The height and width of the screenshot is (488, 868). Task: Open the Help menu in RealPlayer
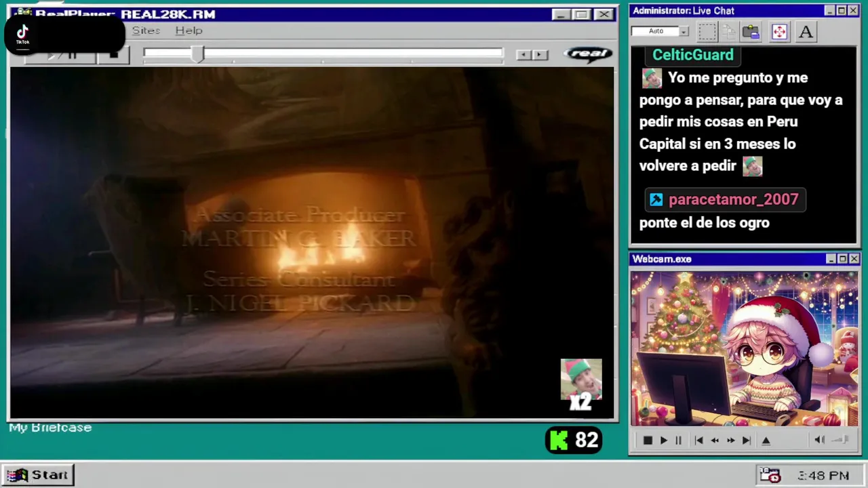(189, 30)
